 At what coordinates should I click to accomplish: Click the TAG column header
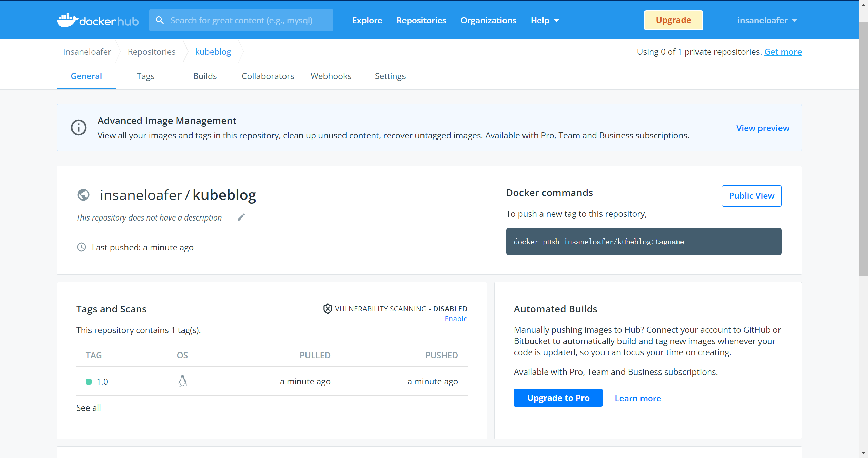pyautogui.click(x=94, y=355)
